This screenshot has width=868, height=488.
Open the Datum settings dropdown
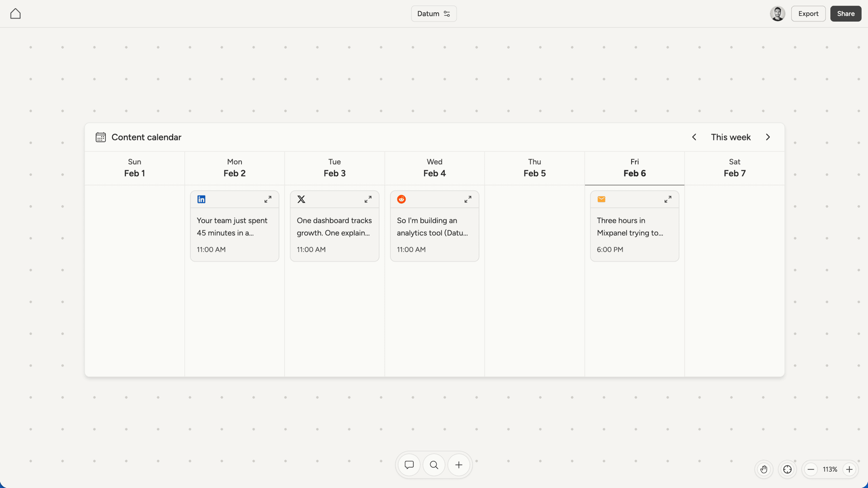(x=433, y=14)
